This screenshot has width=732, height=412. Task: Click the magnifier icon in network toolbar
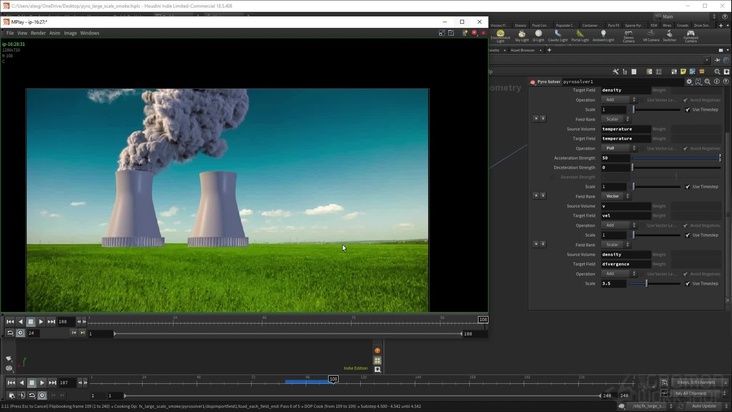point(717,71)
